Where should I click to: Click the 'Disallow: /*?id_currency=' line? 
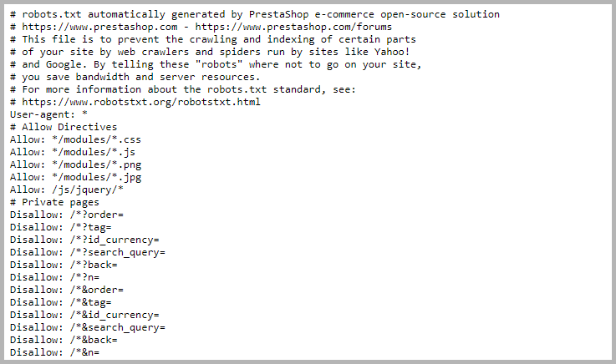coord(84,240)
